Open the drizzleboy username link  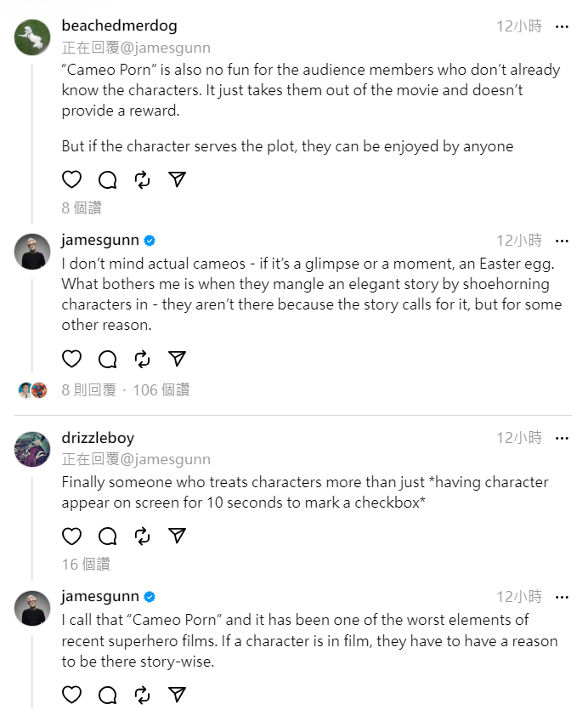98,438
